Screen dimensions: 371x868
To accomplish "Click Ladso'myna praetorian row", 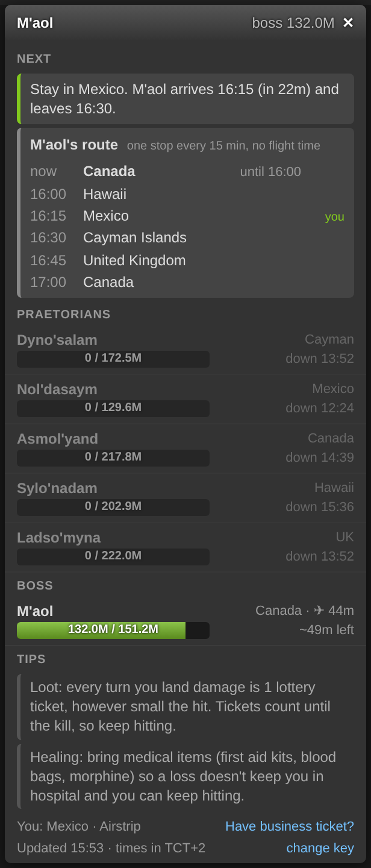I will [x=185, y=547].
